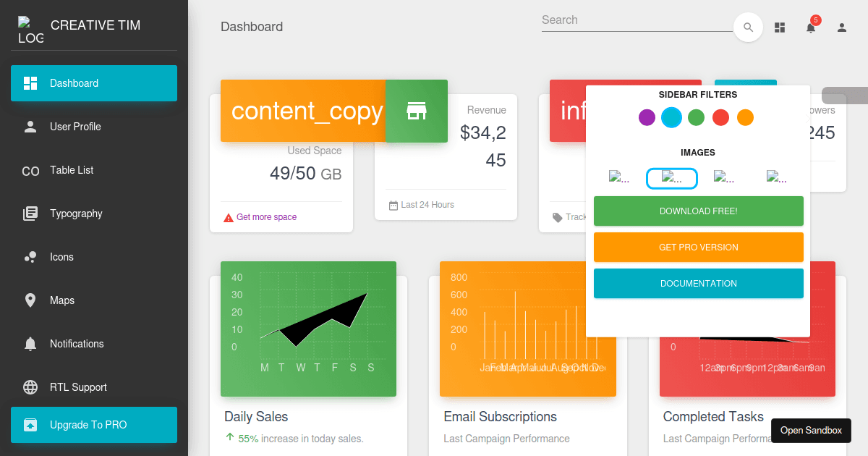Viewport: 868px width, 456px height.
Task: Select the red color swatch in Sidebar Filters
Action: (720, 117)
